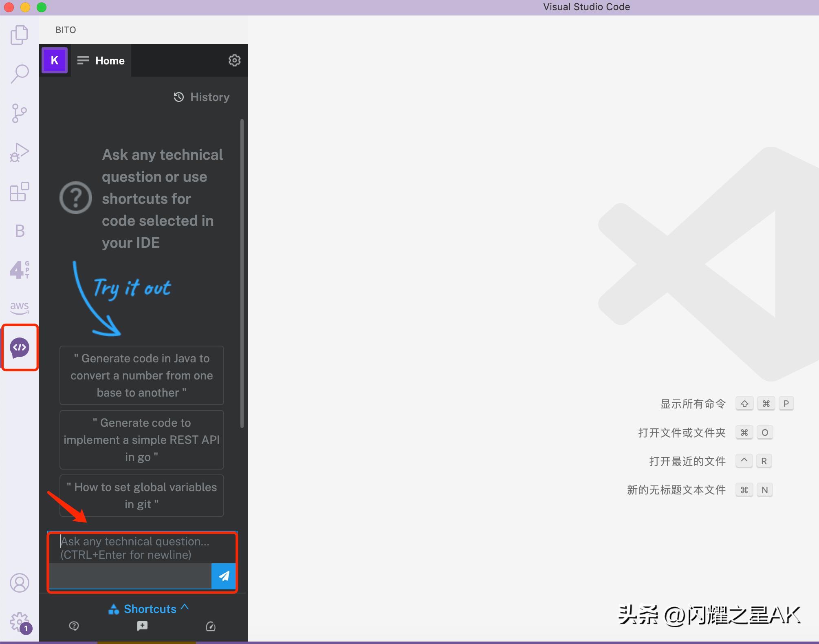
Task: Open the Home menu dropdown
Action: [x=101, y=60]
